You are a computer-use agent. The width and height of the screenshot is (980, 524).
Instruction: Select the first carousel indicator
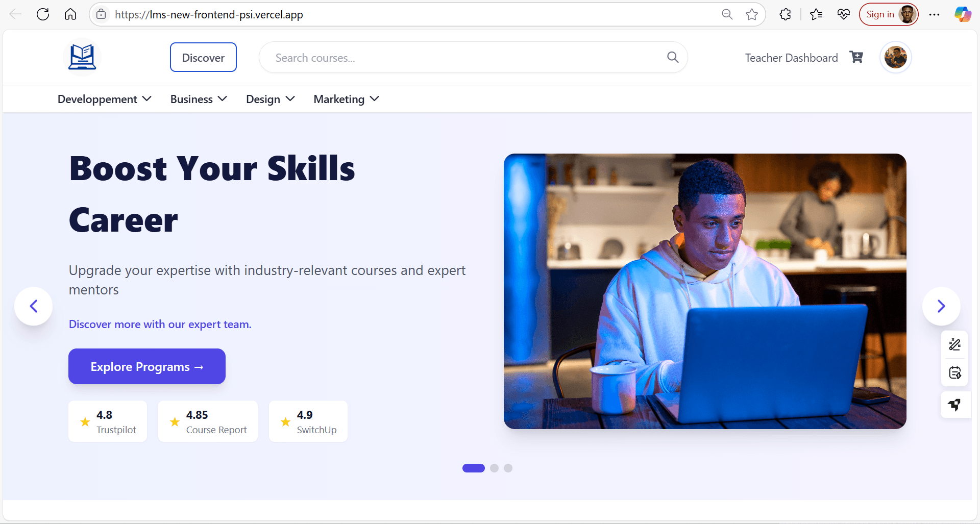click(474, 468)
